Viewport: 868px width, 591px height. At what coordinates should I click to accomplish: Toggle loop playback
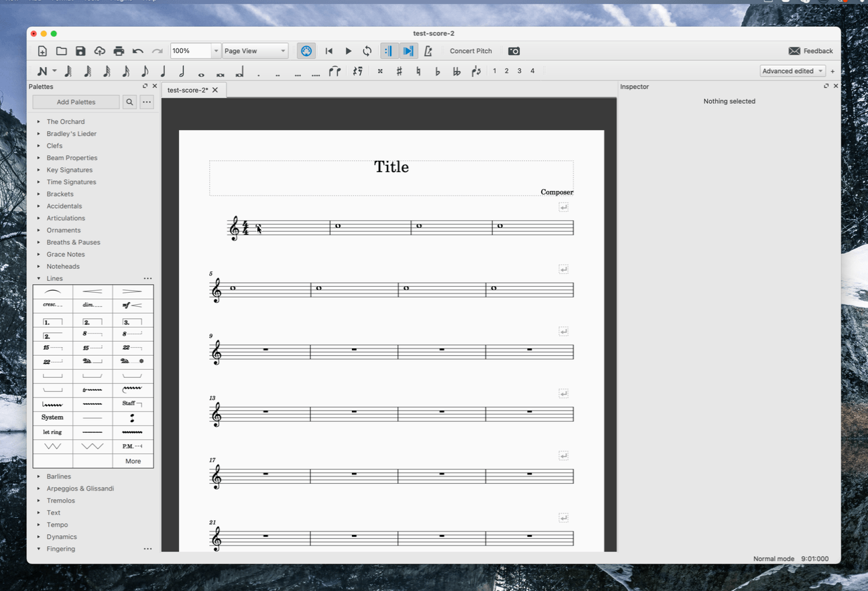367,51
